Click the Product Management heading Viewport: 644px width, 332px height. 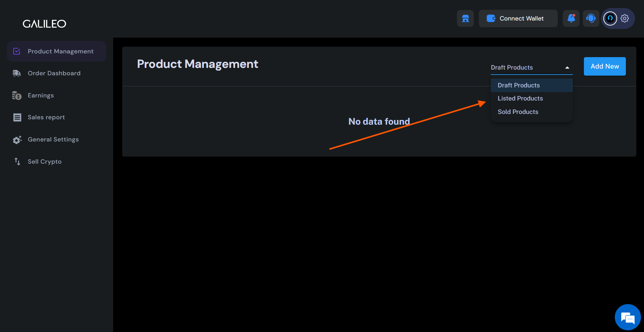click(x=197, y=64)
